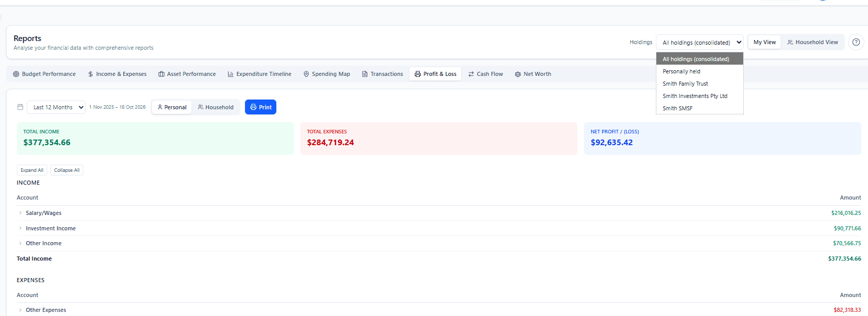Expand the Other Expenses row
Image resolution: width=868 pixels, height=316 pixels.
(x=21, y=310)
